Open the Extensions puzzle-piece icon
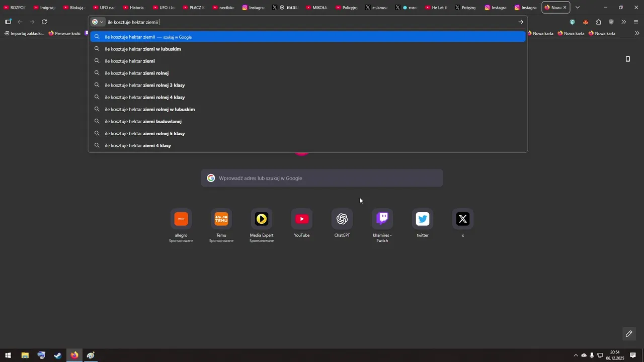The height and width of the screenshot is (362, 644). point(598,22)
